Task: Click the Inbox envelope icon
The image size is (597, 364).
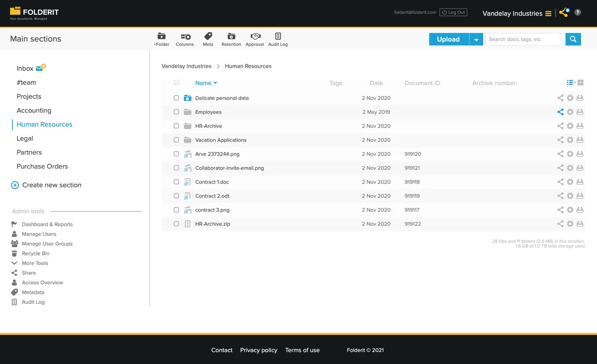Action: [39, 69]
